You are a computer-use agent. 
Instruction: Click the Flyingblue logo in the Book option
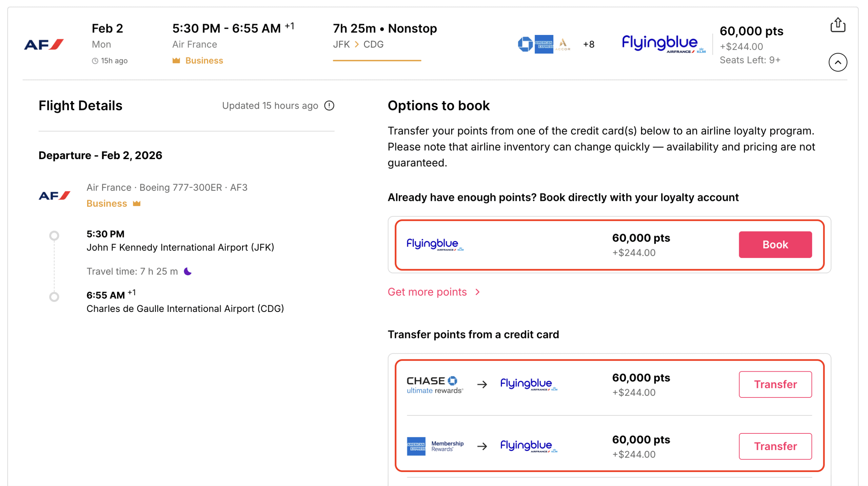435,244
